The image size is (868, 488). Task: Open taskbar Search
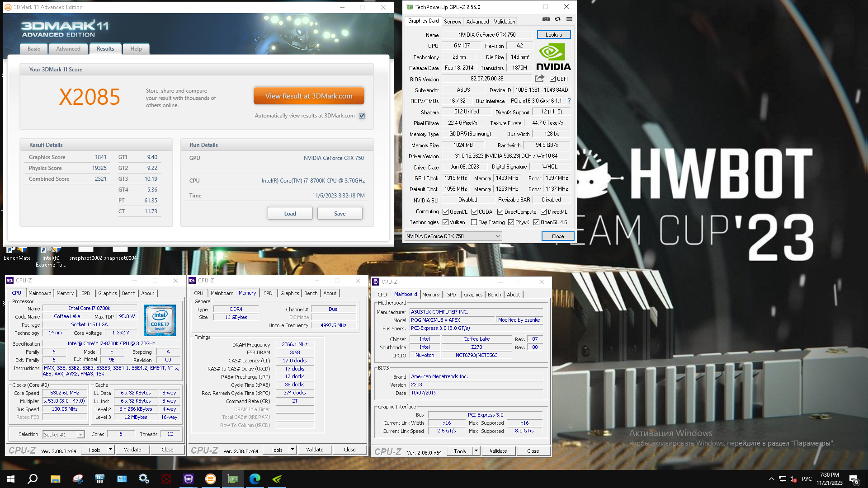(33, 479)
